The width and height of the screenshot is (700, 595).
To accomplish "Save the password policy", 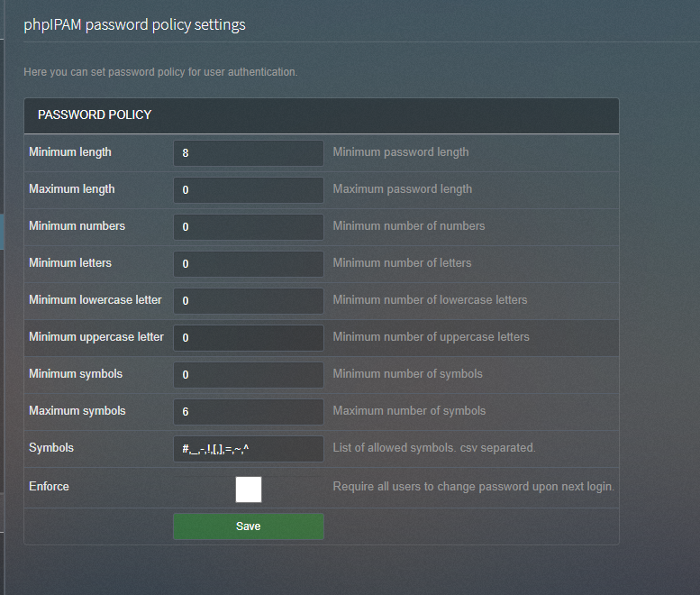I will coord(249,526).
